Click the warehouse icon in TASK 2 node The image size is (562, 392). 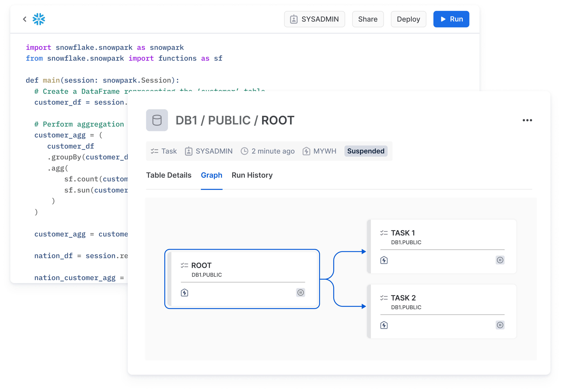[384, 325]
